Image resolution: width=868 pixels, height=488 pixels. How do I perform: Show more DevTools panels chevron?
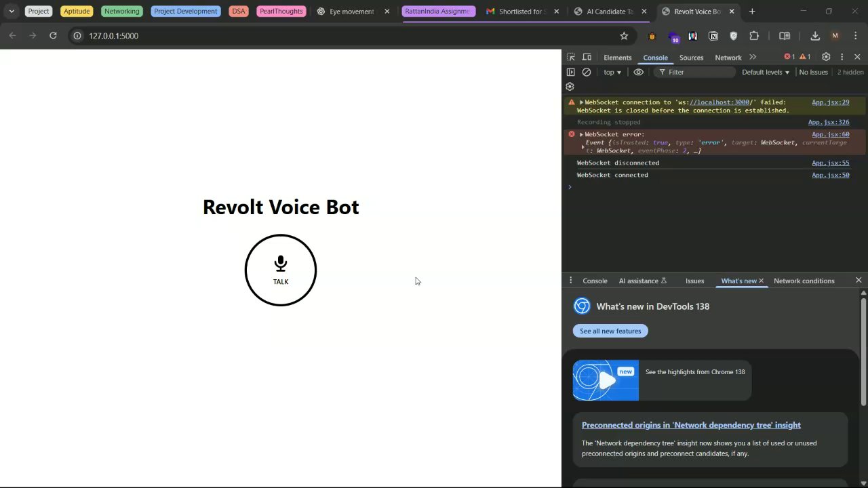(753, 57)
